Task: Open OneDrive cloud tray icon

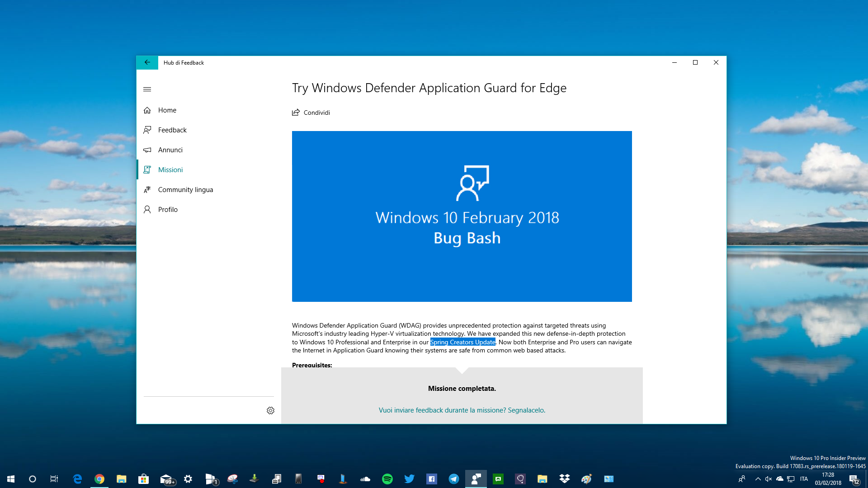Action: tap(780, 479)
